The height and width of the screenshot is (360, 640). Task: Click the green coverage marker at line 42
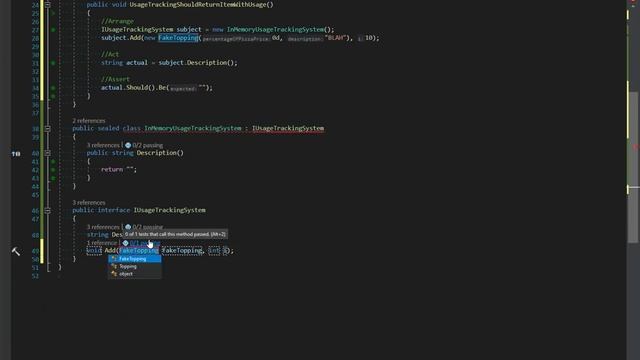(53, 170)
